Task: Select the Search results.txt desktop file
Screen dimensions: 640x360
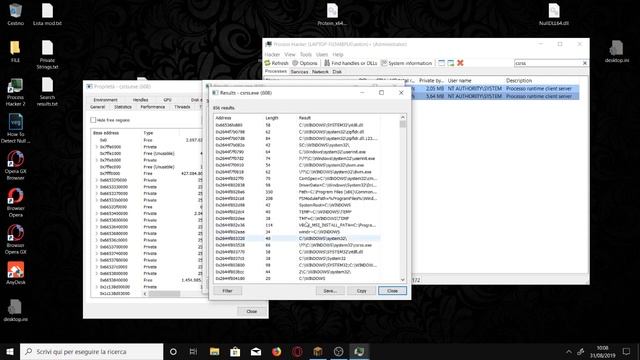Action: (x=47, y=92)
